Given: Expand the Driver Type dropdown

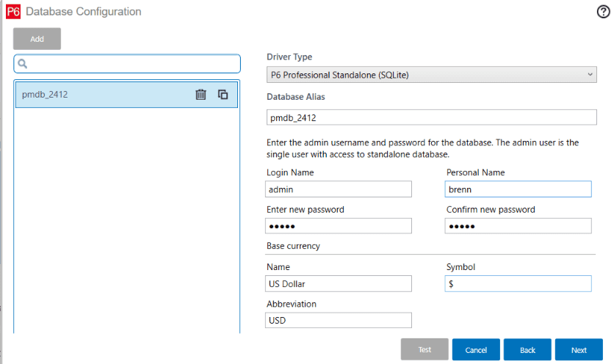Looking at the screenshot, I should (431, 74).
